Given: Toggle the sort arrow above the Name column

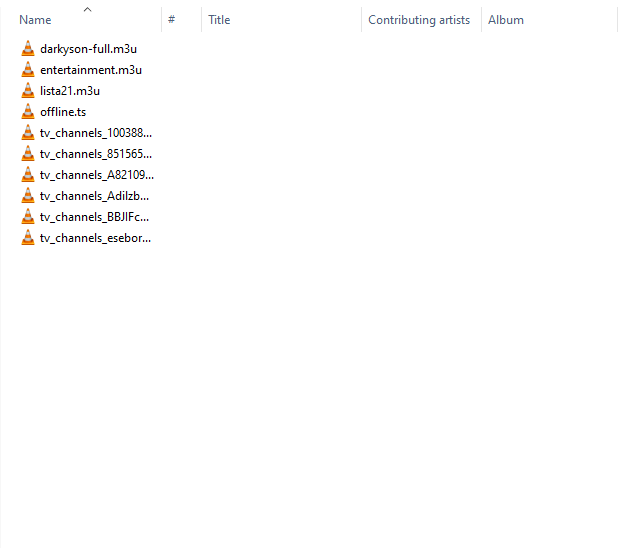Looking at the screenshot, I should (x=87, y=9).
